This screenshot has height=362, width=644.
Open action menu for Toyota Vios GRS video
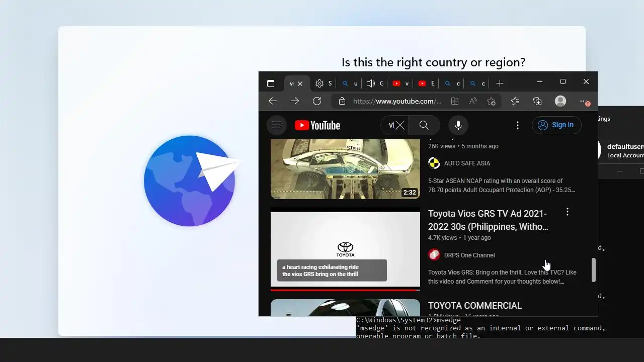(x=568, y=212)
